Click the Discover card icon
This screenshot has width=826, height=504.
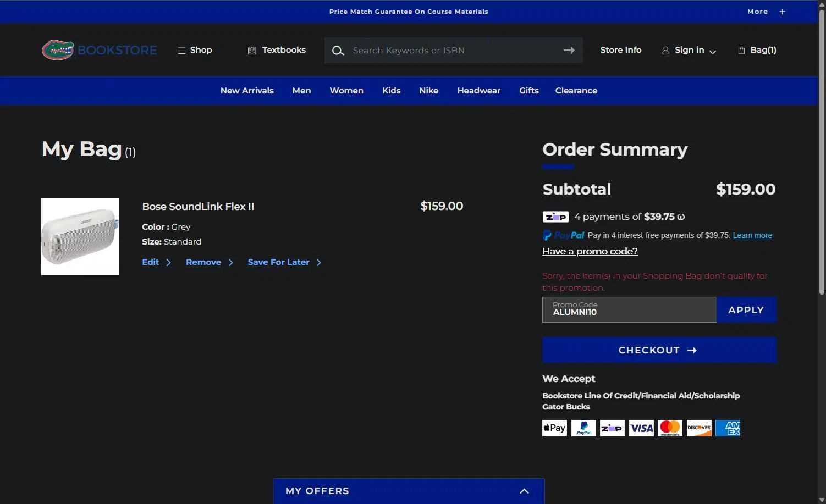[699, 428]
